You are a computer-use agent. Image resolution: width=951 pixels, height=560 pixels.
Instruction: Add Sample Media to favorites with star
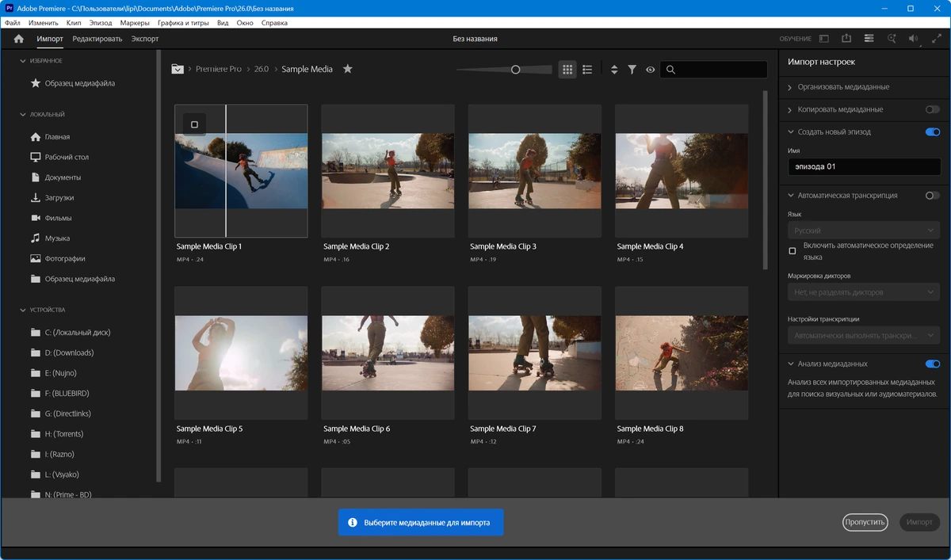pyautogui.click(x=347, y=69)
